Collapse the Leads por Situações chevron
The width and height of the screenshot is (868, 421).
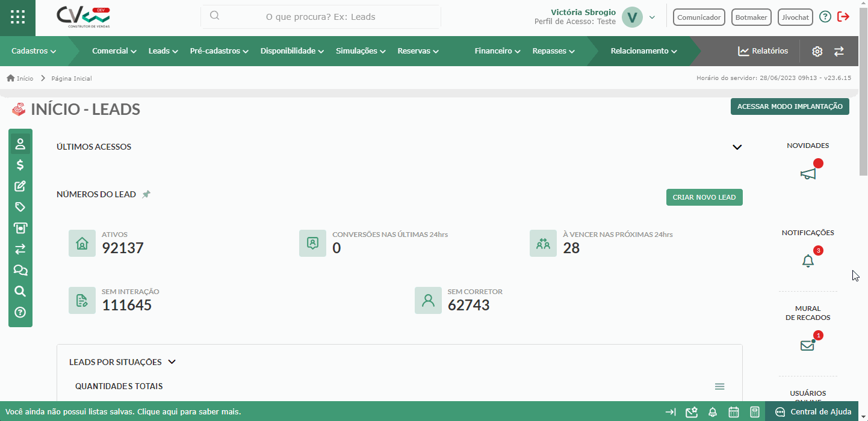(172, 362)
